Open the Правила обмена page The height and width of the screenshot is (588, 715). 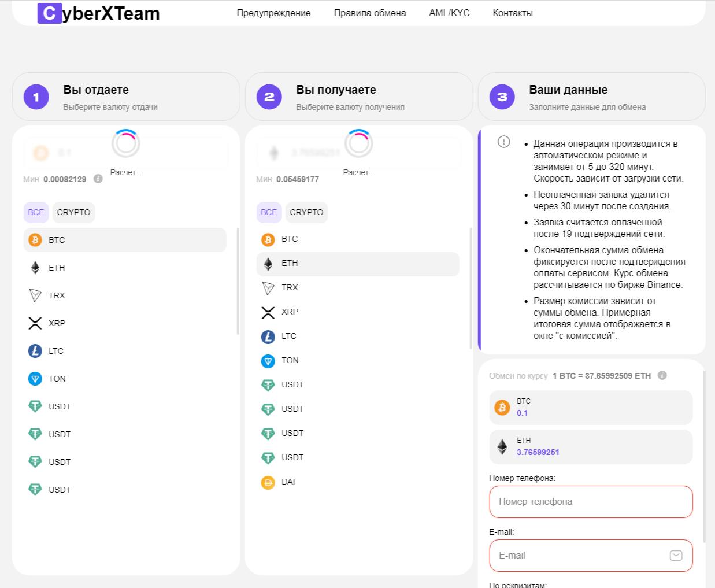pos(370,13)
